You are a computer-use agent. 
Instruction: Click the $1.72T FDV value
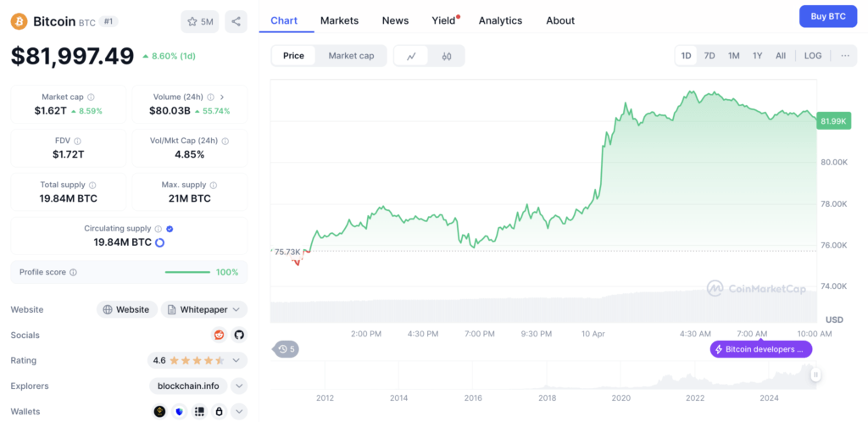[x=69, y=154]
